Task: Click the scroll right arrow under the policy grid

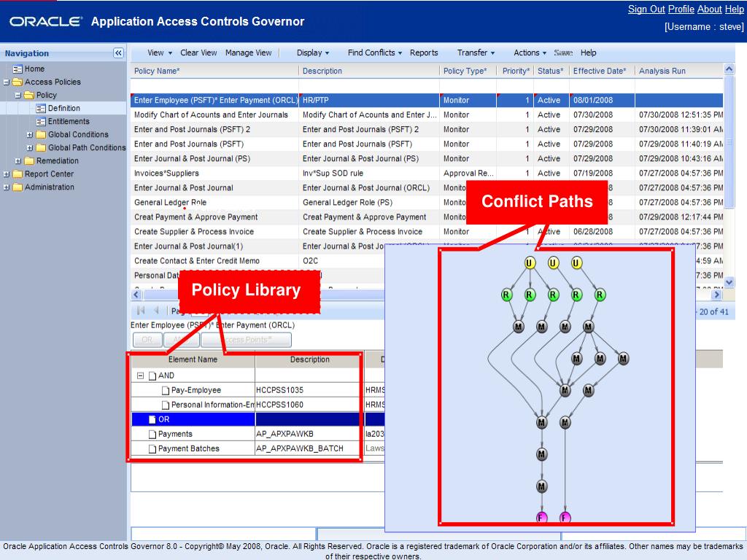Action: 717,295
